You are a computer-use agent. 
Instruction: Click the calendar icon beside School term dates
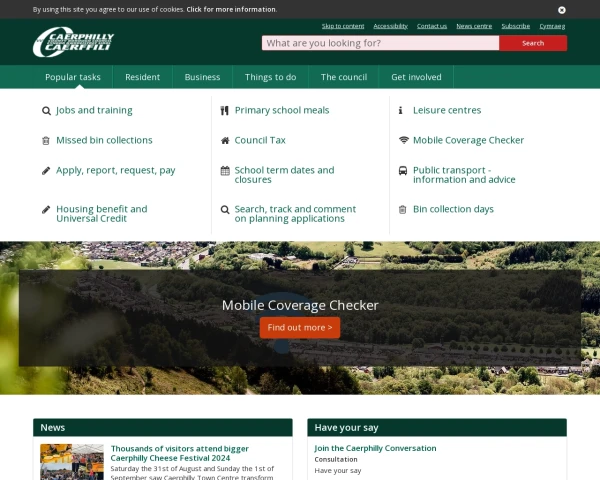tap(225, 170)
